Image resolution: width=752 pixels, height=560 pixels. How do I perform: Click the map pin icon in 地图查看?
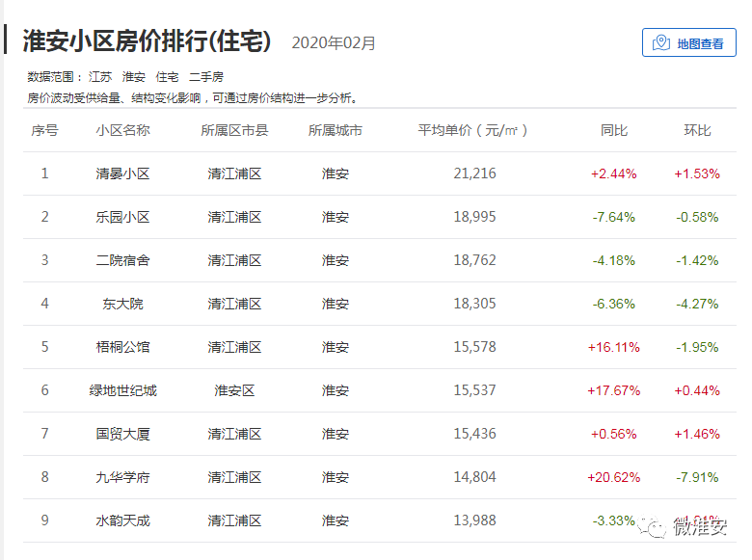pyautogui.click(x=661, y=42)
